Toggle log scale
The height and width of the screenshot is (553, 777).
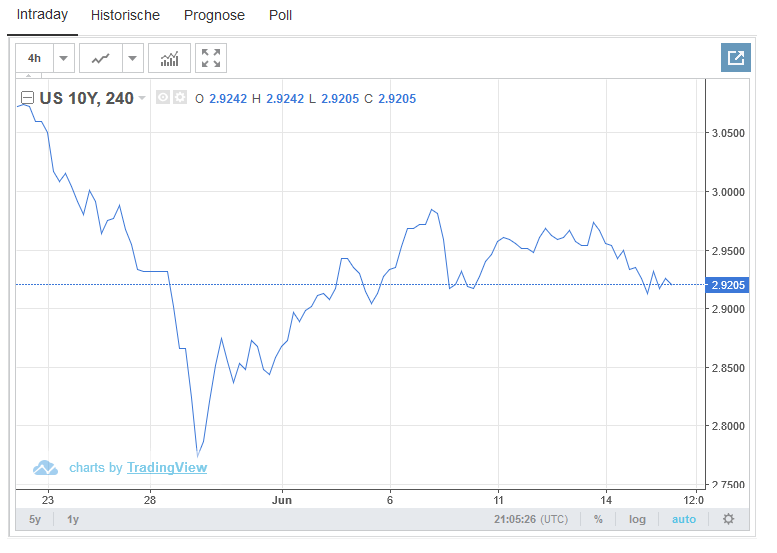(x=637, y=519)
